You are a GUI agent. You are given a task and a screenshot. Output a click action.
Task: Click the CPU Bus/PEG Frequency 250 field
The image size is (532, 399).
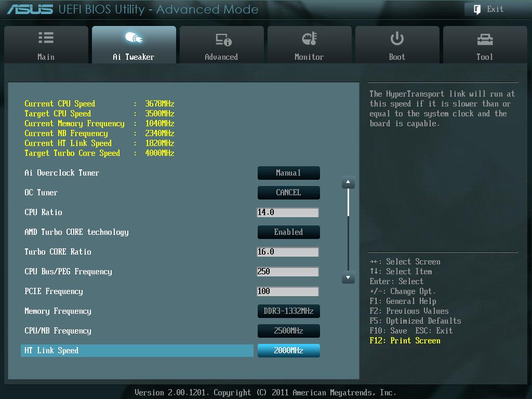click(288, 271)
